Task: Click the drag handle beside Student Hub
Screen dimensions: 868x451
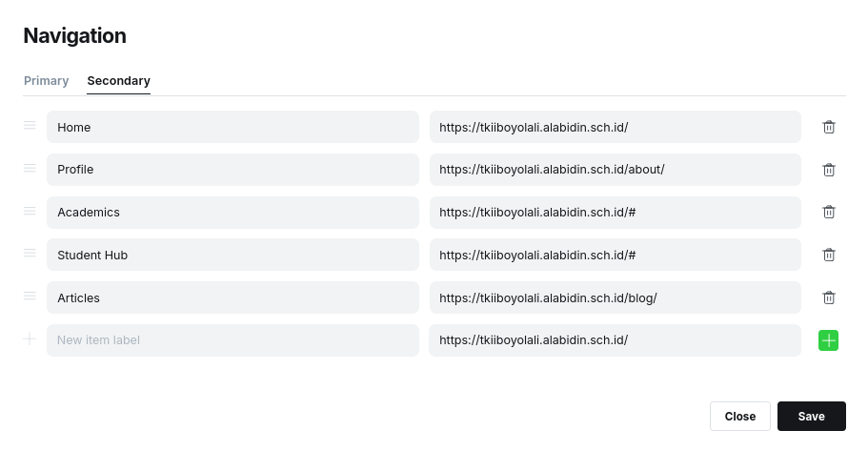Action: (x=30, y=254)
